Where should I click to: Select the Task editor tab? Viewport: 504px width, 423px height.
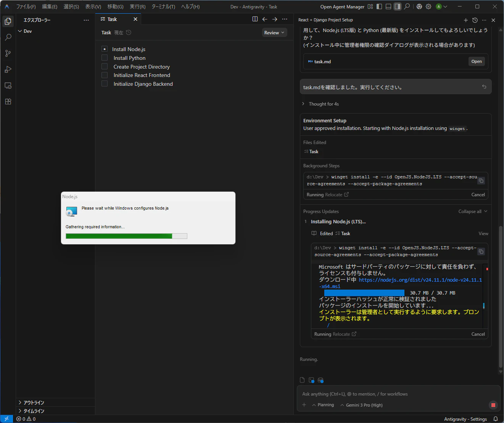click(x=112, y=19)
